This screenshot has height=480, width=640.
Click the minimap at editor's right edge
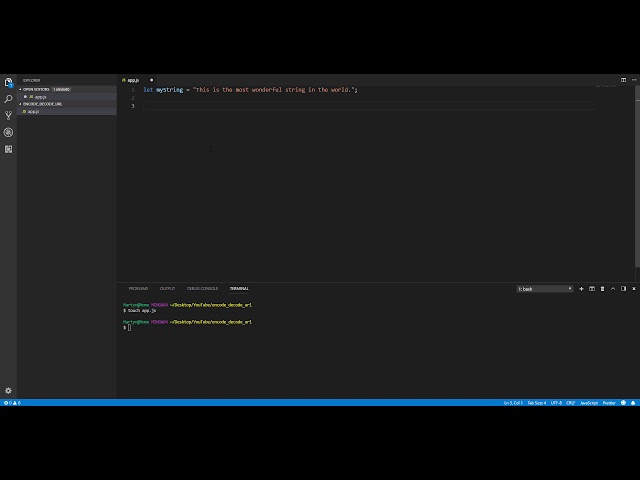[x=606, y=86]
